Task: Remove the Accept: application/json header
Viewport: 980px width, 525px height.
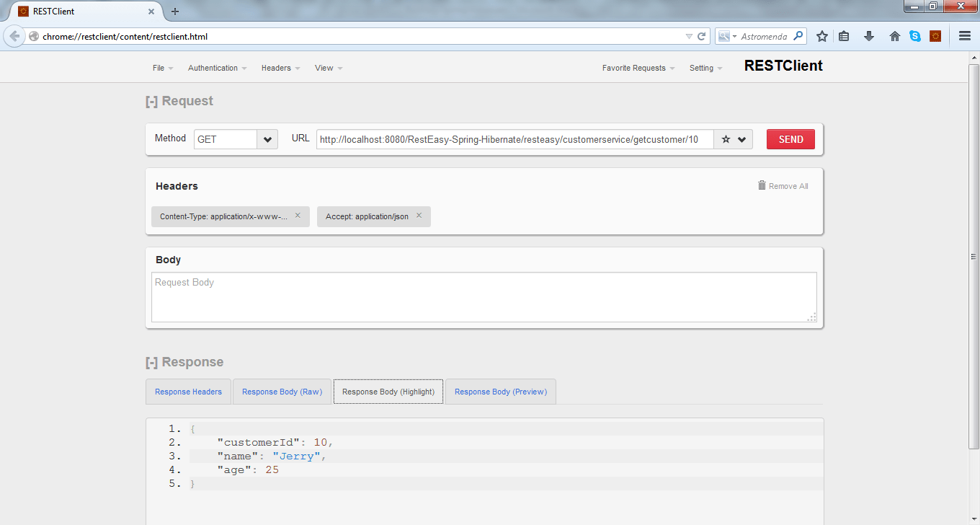Action: pyautogui.click(x=419, y=216)
